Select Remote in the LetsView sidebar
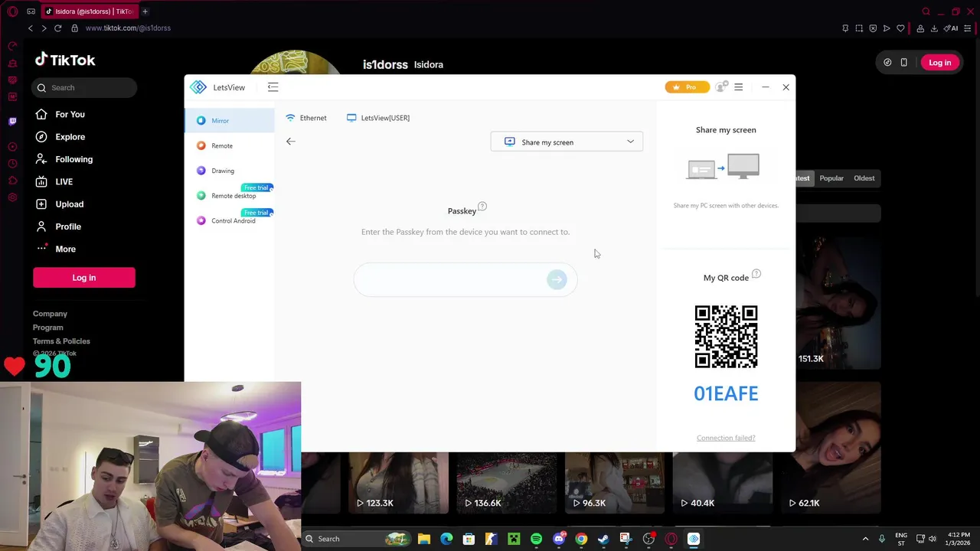 coord(229,145)
